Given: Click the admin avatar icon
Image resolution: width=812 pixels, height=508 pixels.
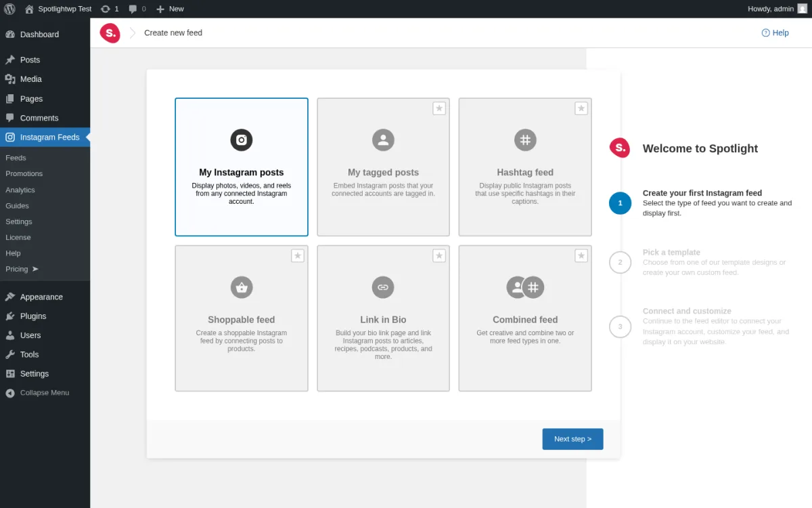Looking at the screenshot, I should point(802,9).
